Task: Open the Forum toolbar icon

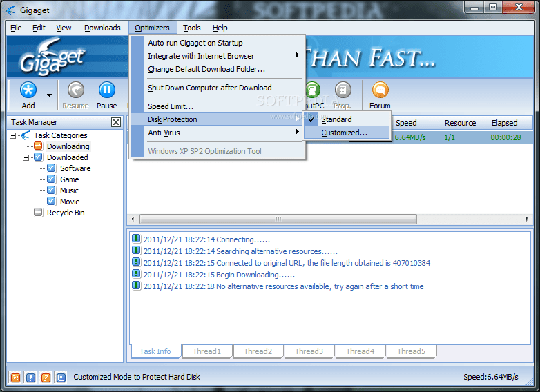Action: click(x=380, y=90)
